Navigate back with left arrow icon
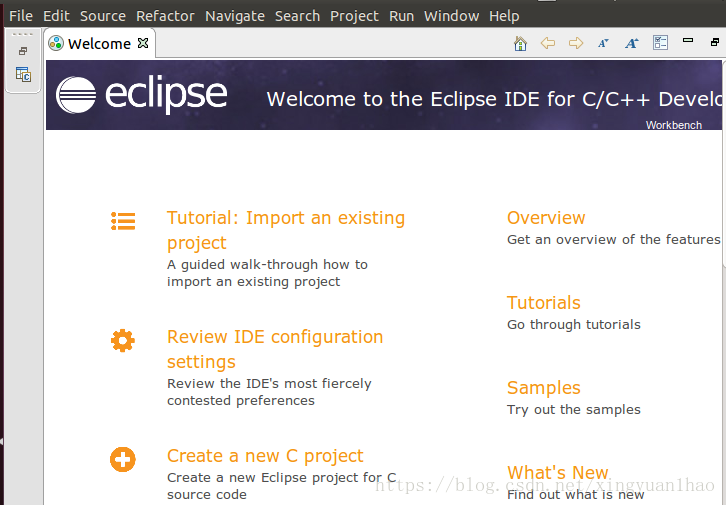726x505 pixels. [548, 43]
